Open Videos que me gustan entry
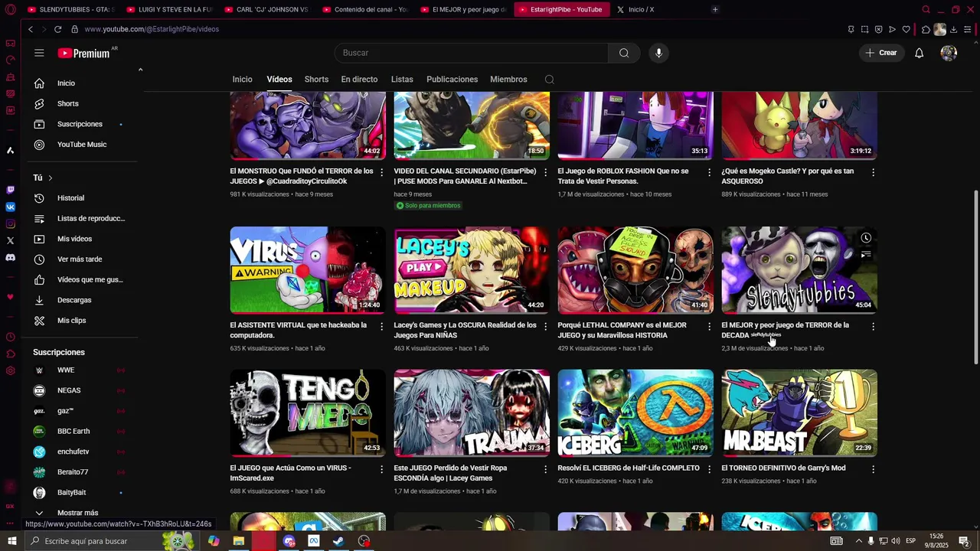980x551 pixels. point(84,279)
